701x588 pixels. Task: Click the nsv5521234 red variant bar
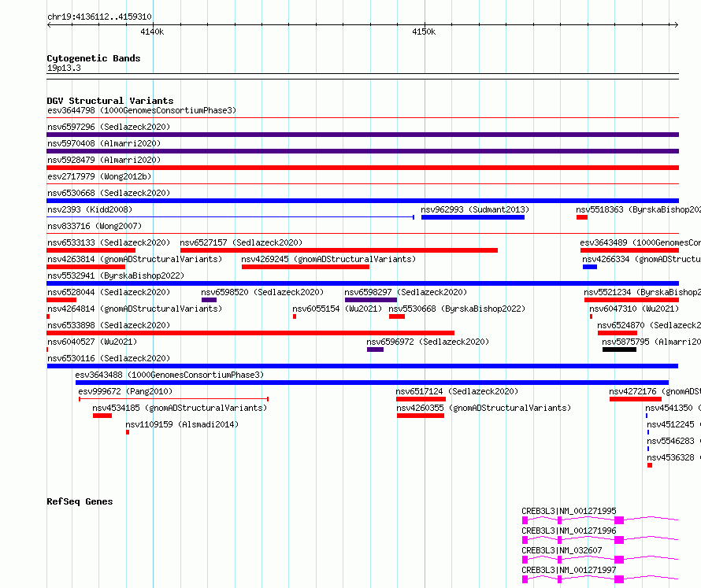[631, 300]
